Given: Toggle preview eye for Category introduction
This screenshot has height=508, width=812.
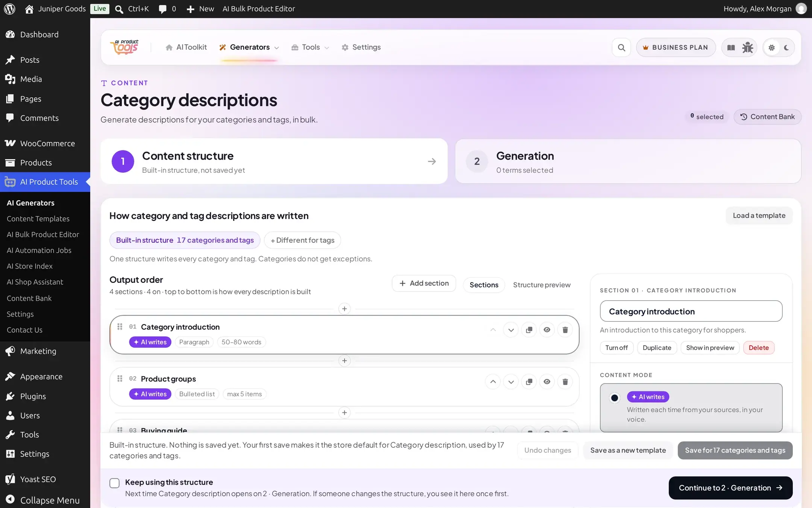Looking at the screenshot, I should click(547, 330).
